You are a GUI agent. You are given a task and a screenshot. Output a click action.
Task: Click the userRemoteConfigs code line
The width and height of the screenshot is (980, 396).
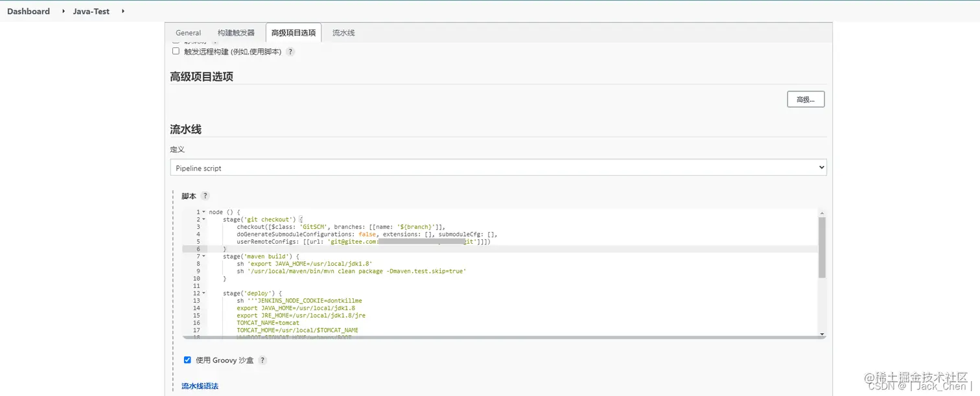tap(364, 242)
